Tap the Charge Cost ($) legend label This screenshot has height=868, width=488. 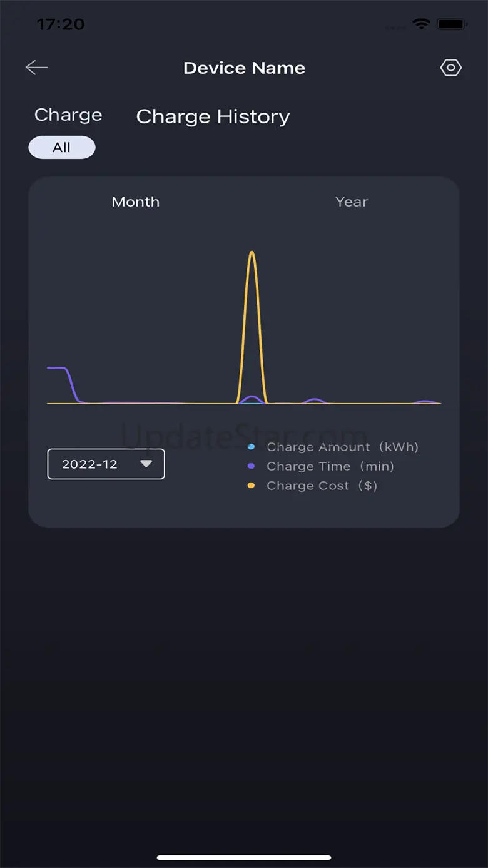(322, 486)
